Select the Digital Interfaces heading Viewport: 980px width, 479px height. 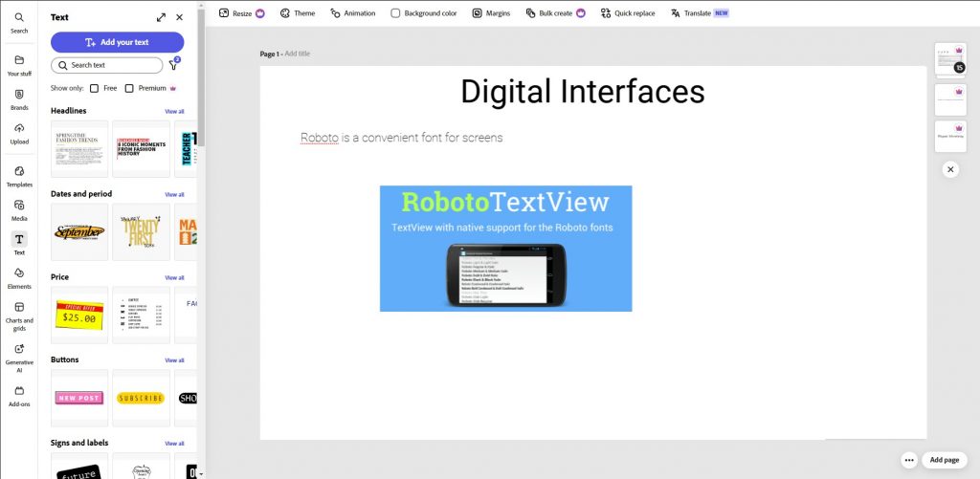coord(583,92)
